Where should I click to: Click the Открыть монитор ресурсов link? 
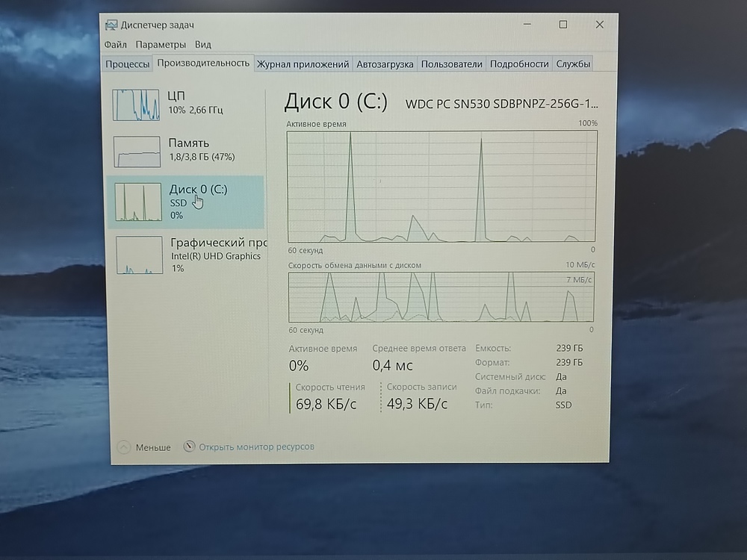point(256,447)
